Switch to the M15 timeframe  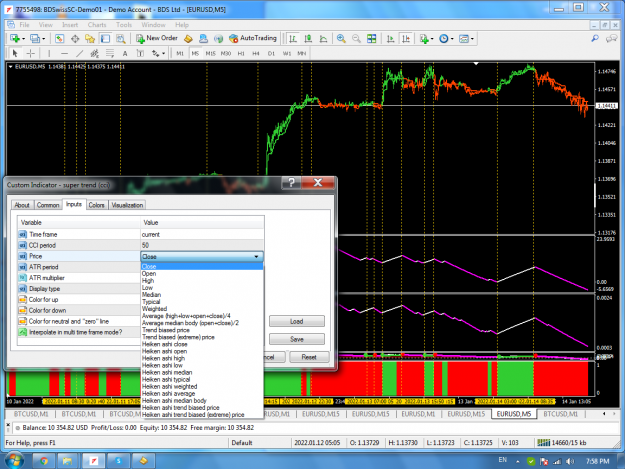(x=210, y=53)
